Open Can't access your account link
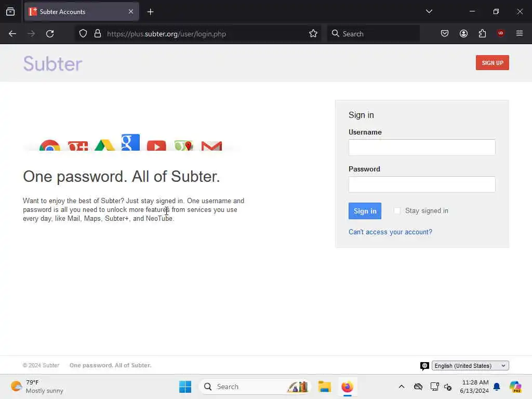Viewport: 532px width, 399px height. [x=390, y=232]
